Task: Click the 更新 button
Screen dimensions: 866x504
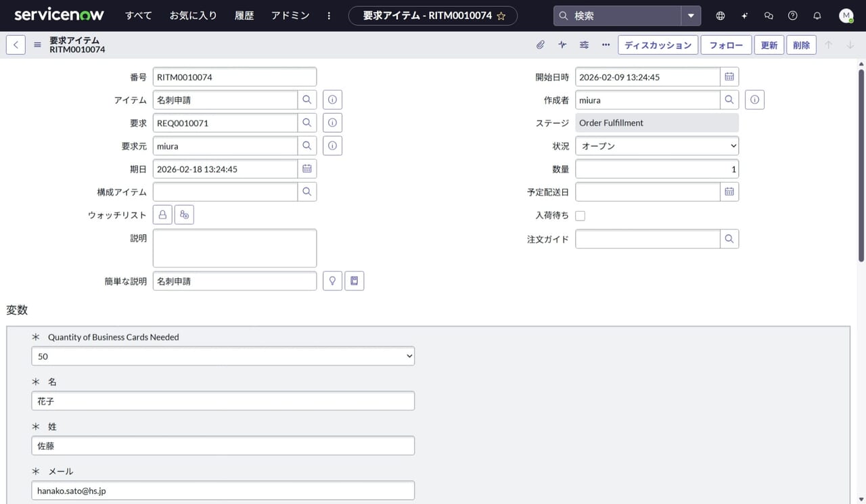Action: (769, 45)
